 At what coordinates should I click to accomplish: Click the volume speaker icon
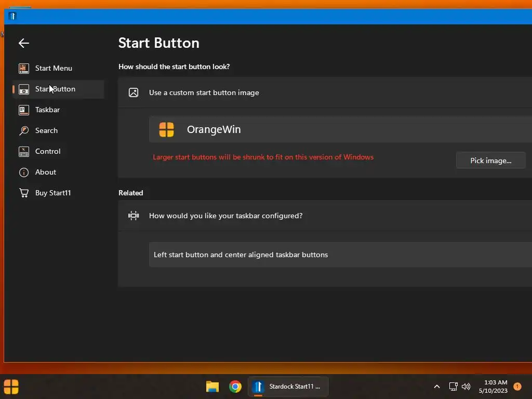(x=466, y=387)
